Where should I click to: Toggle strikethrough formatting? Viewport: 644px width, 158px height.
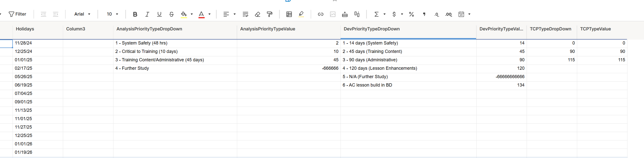pos(171,14)
